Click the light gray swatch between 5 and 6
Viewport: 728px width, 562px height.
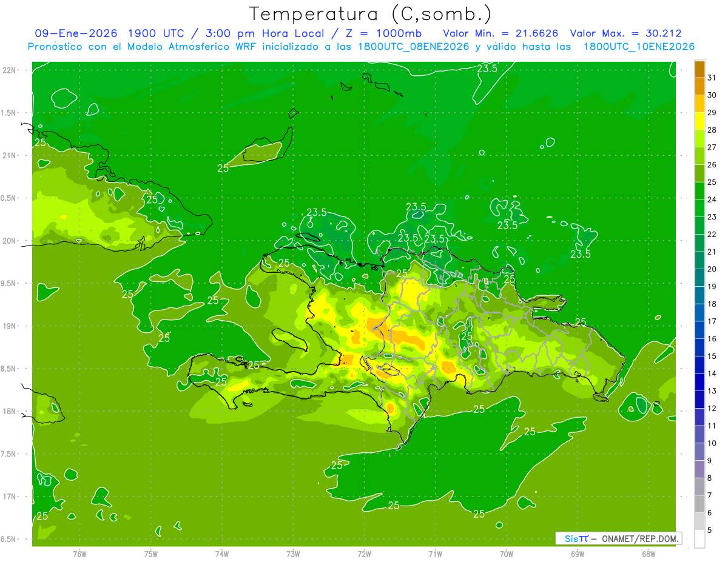click(x=699, y=522)
